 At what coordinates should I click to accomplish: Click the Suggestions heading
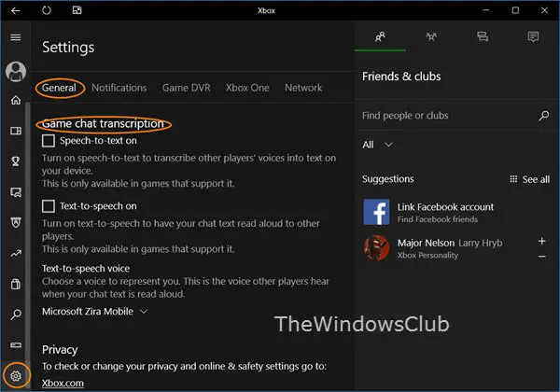click(x=388, y=179)
